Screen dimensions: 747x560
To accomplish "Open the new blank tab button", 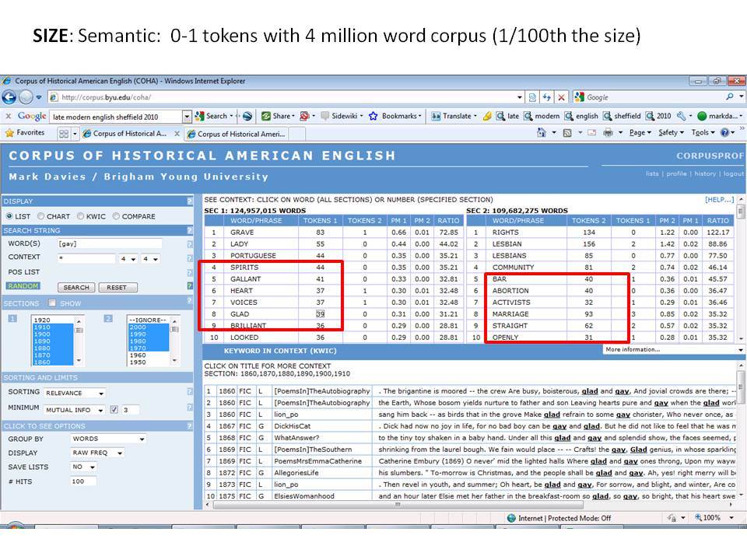I will click(x=298, y=135).
